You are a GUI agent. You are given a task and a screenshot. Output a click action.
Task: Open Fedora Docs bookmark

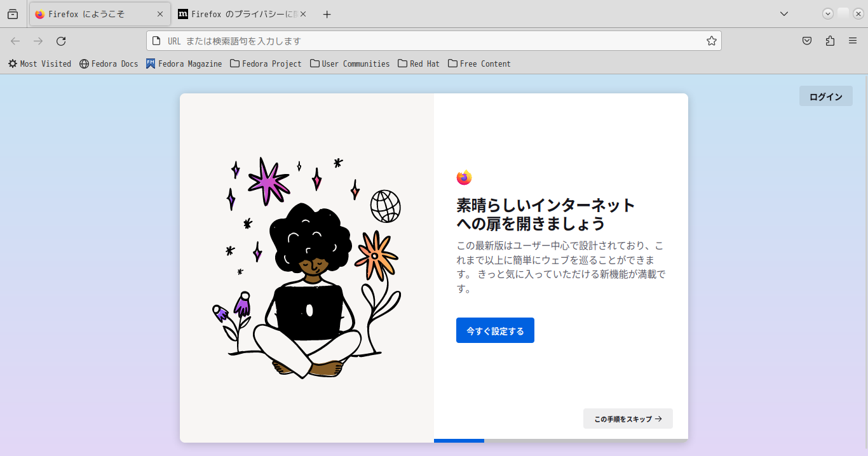[109, 64]
